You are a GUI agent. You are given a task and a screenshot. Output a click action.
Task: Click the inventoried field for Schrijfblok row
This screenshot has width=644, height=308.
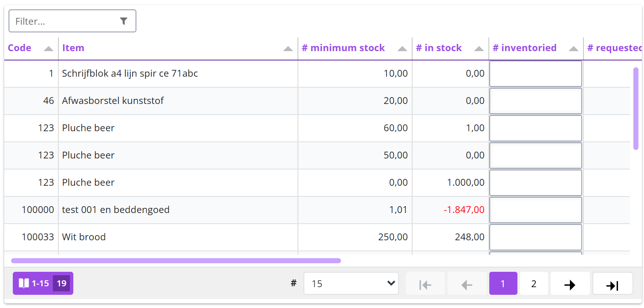pos(536,74)
